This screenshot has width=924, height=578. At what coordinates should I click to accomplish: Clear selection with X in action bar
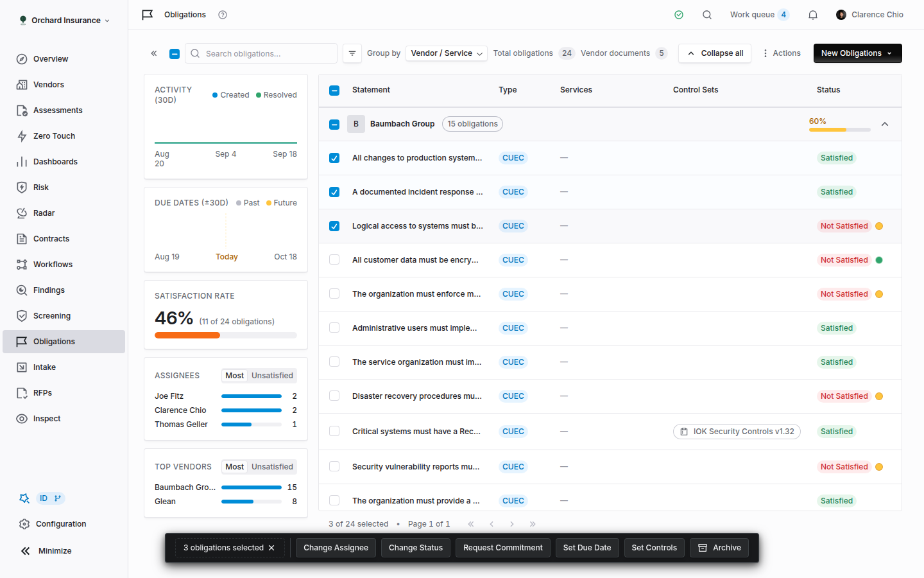[271, 548]
